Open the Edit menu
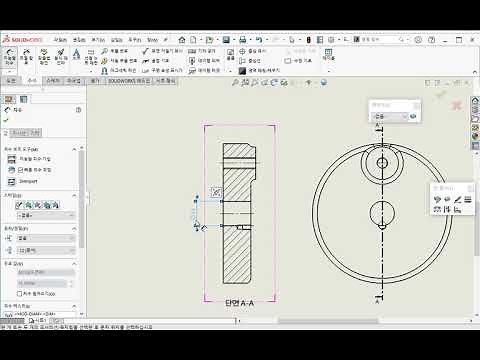This screenshot has width=480, height=360. coord(79,40)
